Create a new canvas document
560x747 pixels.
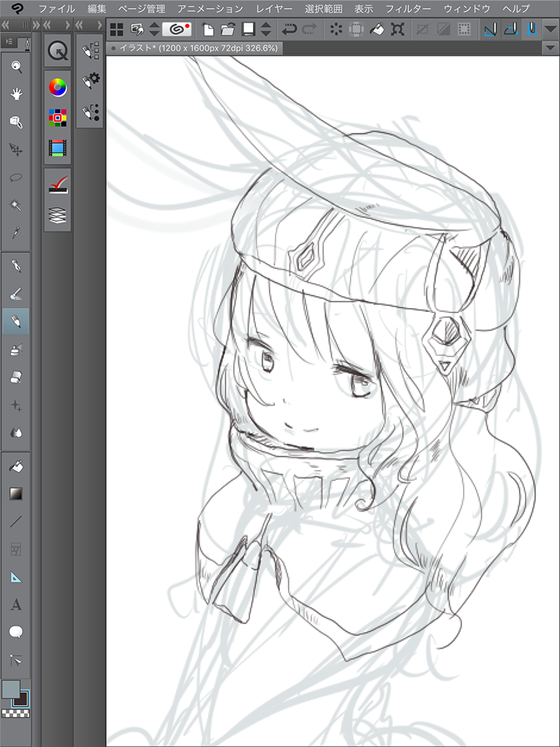(208, 29)
